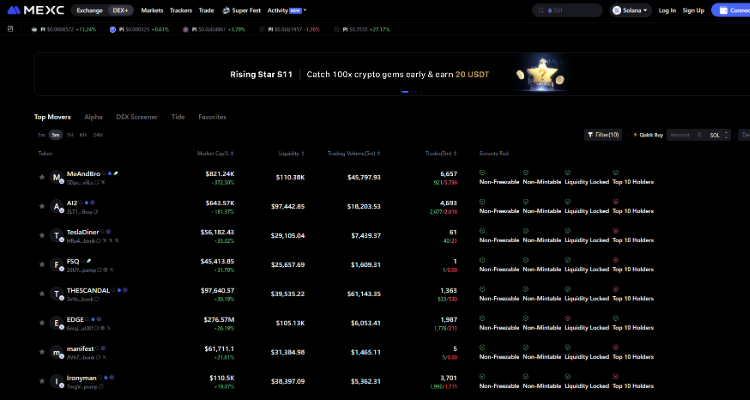
Task: Open the X link under MeAndBro
Action: coord(103,182)
